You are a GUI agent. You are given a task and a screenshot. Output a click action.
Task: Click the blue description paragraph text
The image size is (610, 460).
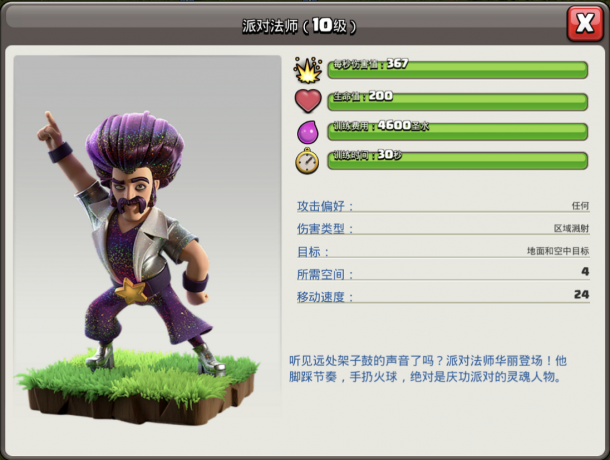click(428, 369)
